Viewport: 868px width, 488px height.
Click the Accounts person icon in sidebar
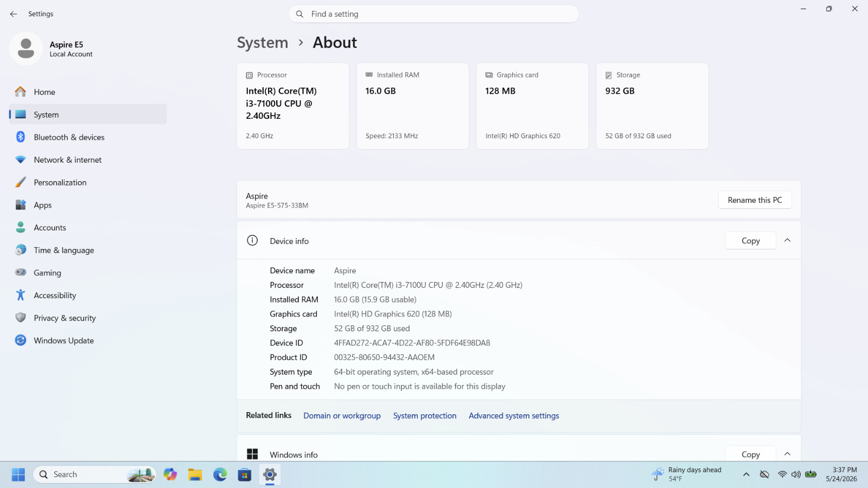[x=21, y=227]
